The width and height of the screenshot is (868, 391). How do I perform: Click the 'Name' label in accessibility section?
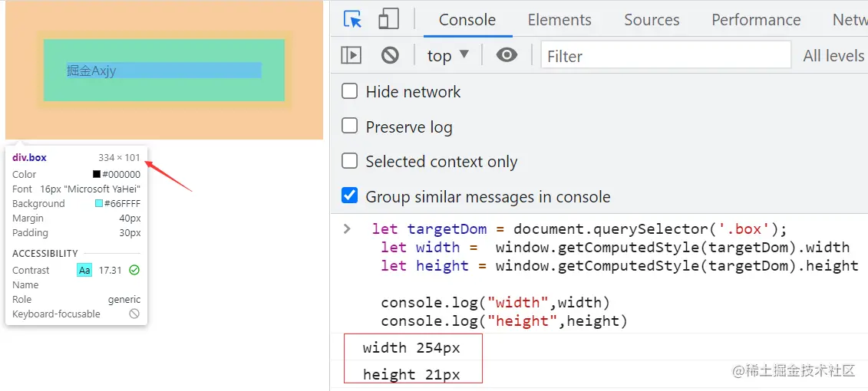(25, 284)
